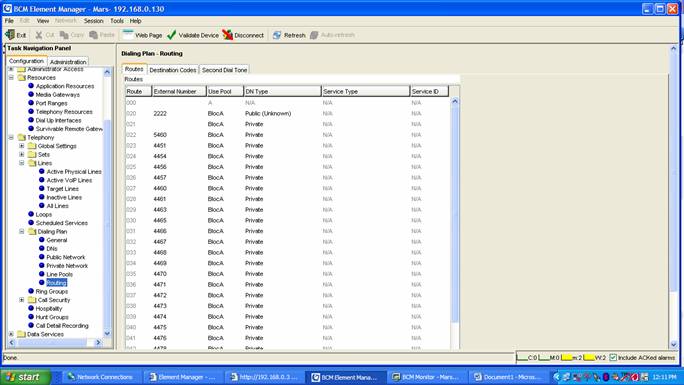Open the Tools menu

tap(117, 20)
